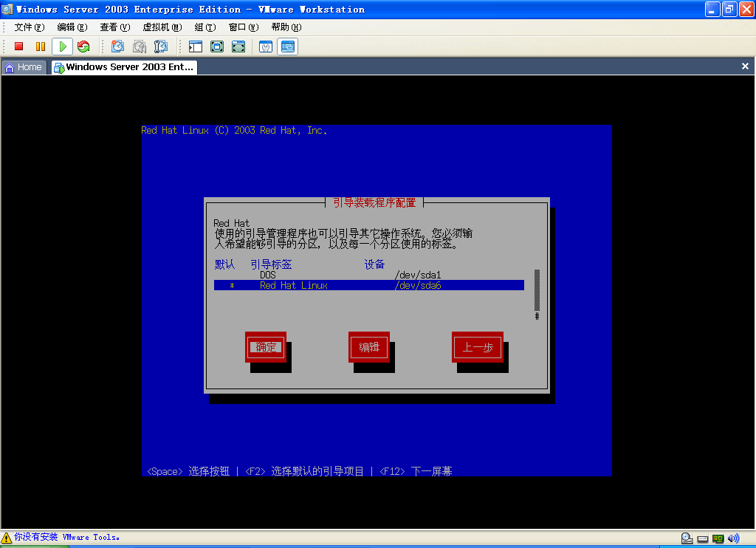Revert to snapshot using the revert icon
This screenshot has width=756, height=548.
tap(140, 47)
